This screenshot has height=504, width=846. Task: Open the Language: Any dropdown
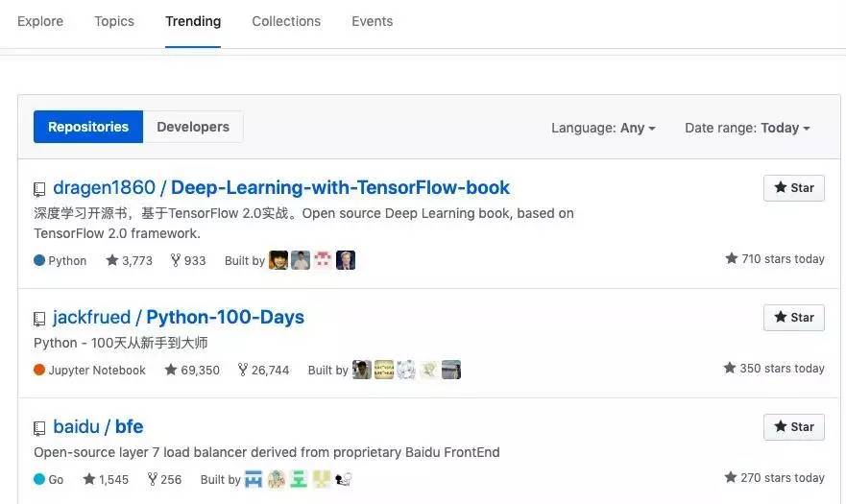point(603,128)
